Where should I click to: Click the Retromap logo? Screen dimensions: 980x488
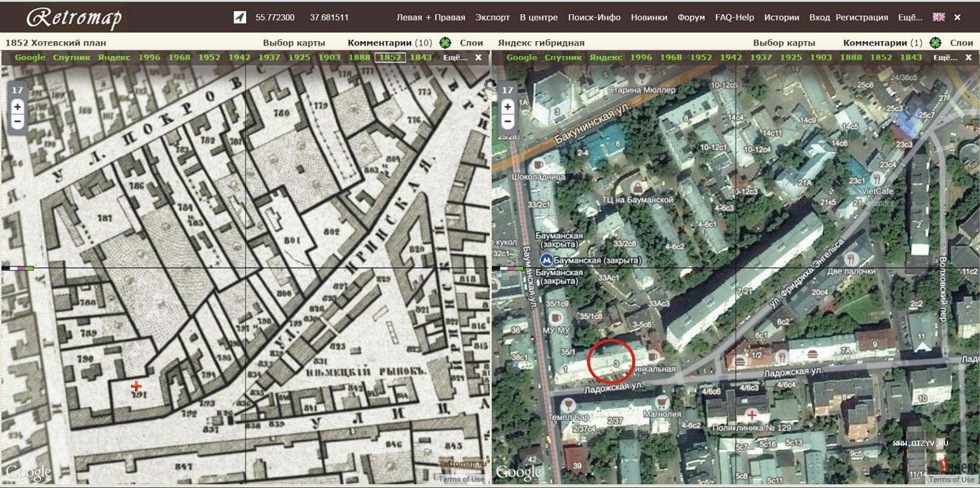coord(74,18)
